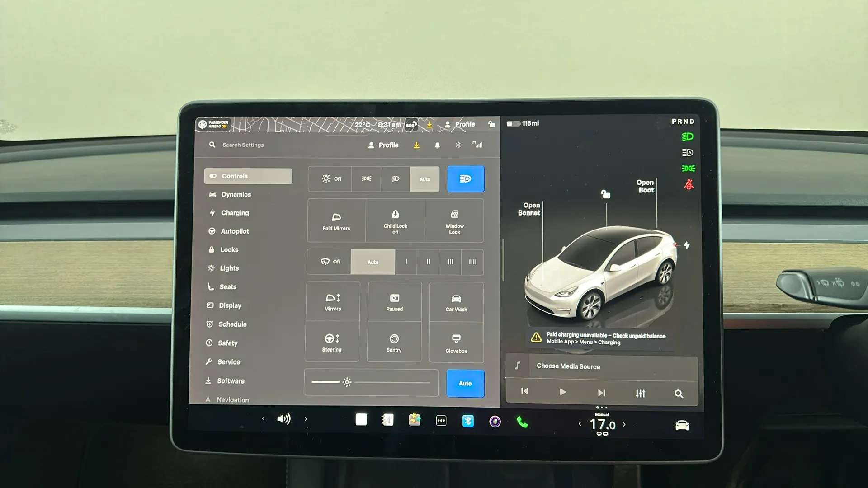The height and width of the screenshot is (488, 868).
Task: Enable Auto brightness button
Action: 465,384
